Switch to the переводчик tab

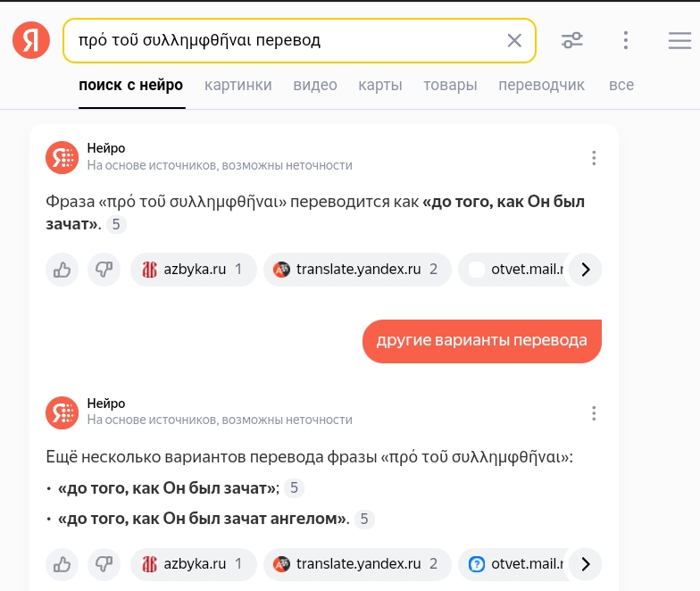click(x=541, y=86)
